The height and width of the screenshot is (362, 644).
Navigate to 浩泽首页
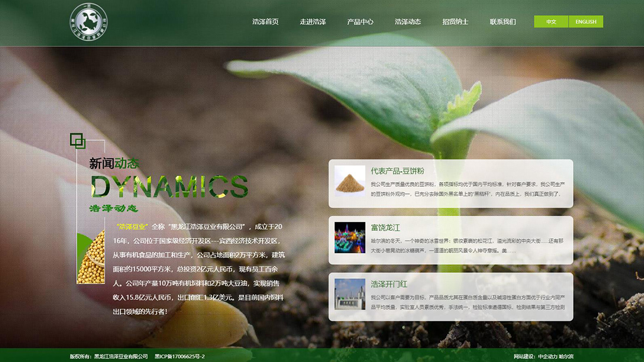266,22
